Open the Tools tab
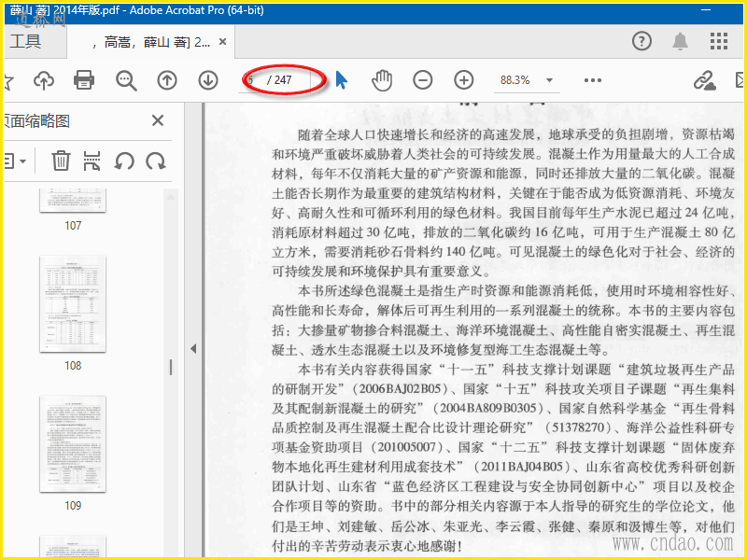747x560 pixels. pos(26,41)
